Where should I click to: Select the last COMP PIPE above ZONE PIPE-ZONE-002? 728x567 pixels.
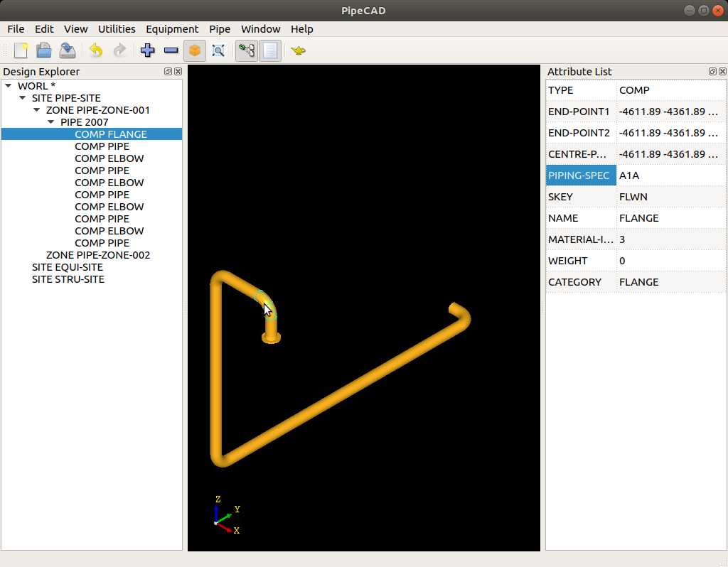(x=102, y=243)
